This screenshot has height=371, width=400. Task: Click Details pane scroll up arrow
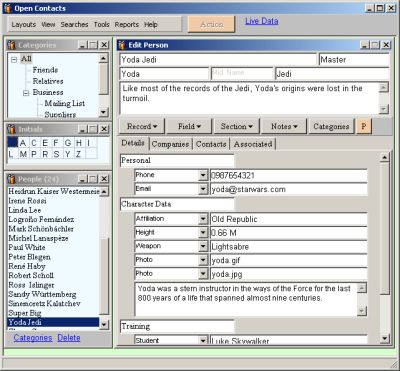[x=385, y=157]
